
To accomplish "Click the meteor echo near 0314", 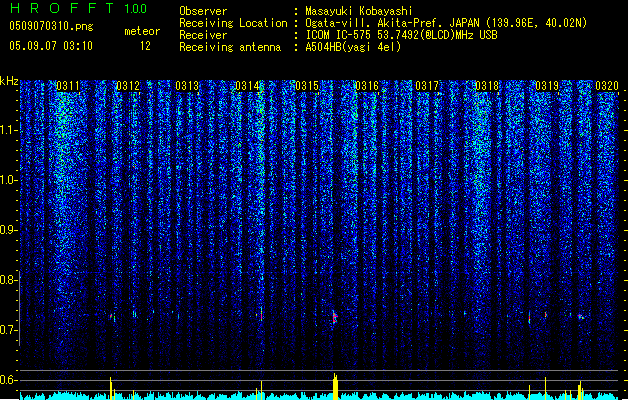I will point(261,314).
